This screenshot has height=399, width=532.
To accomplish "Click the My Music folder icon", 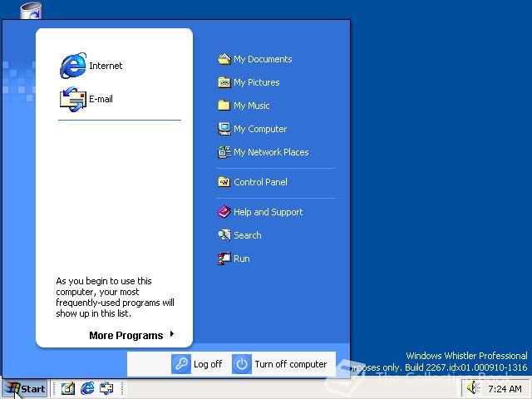I will coord(224,106).
